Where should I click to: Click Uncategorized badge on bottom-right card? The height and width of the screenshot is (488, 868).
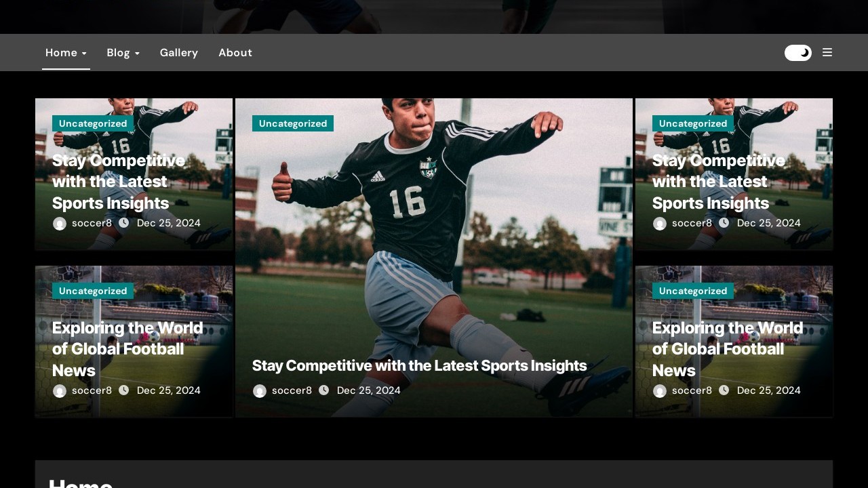693,291
